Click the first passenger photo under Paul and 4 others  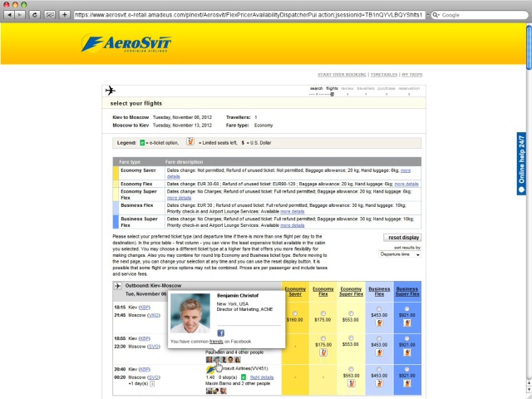tap(209, 360)
